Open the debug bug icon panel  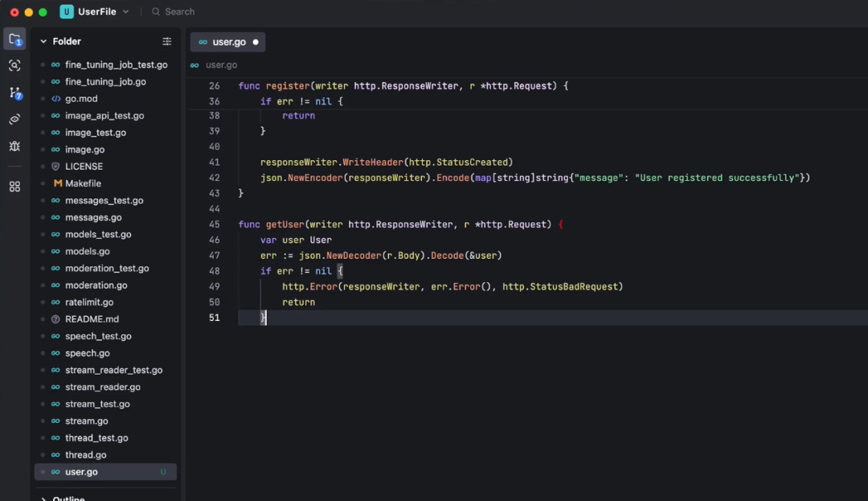(14, 146)
